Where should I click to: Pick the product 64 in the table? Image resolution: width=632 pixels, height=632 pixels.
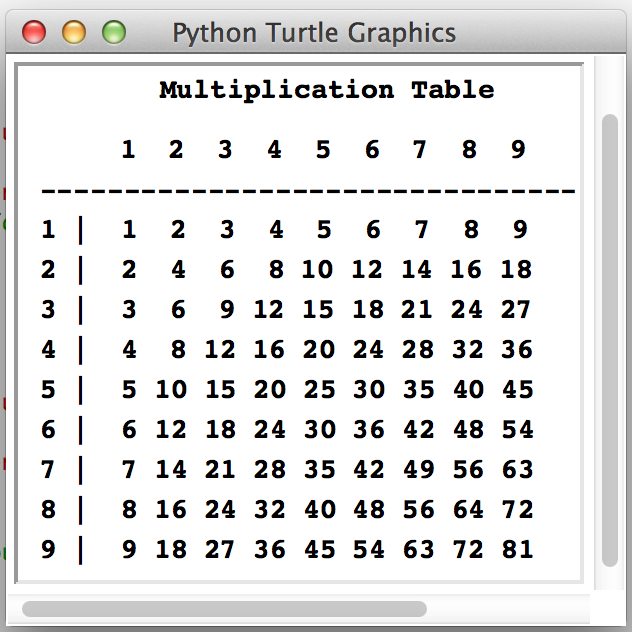pos(467,509)
